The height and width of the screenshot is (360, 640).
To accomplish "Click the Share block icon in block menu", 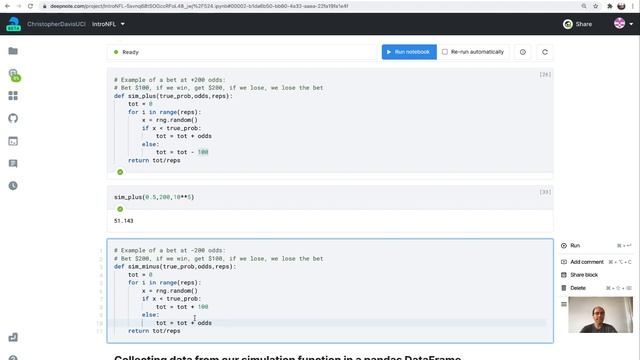I will pyautogui.click(x=564, y=275).
